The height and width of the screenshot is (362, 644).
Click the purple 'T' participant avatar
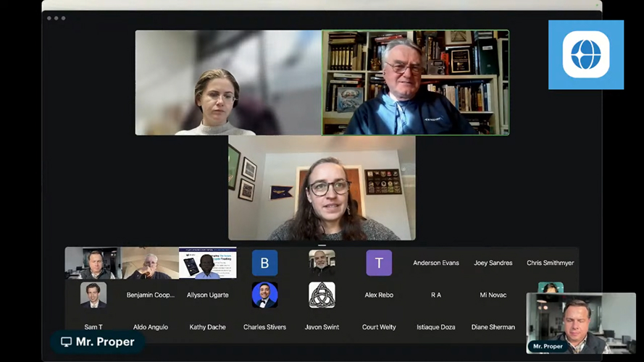coord(379,263)
